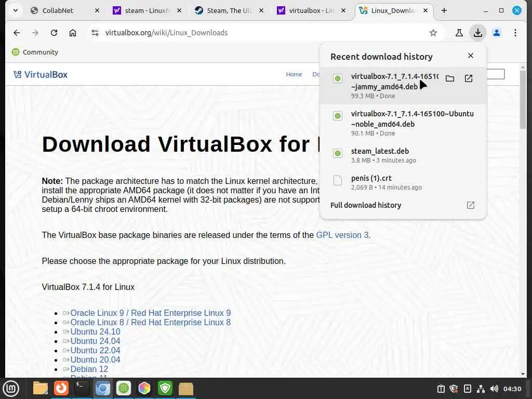Open the 2,069 B .crt download entry
The height and width of the screenshot is (399, 532).
pos(403,182)
